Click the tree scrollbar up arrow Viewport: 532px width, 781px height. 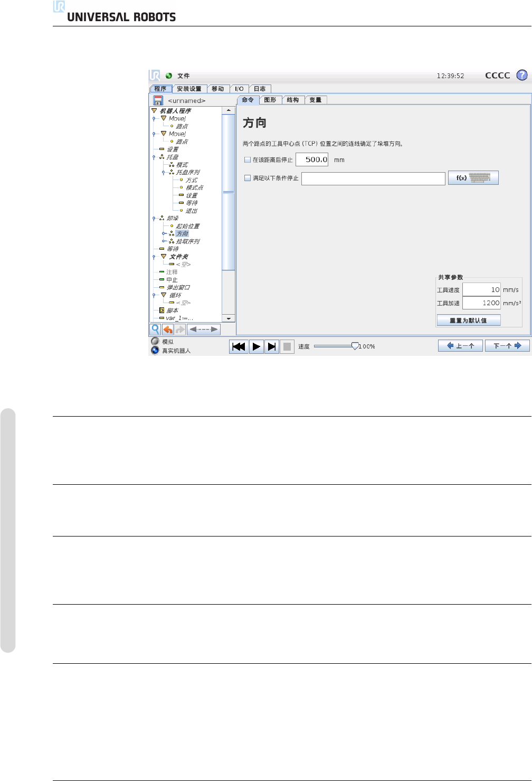[x=229, y=110]
